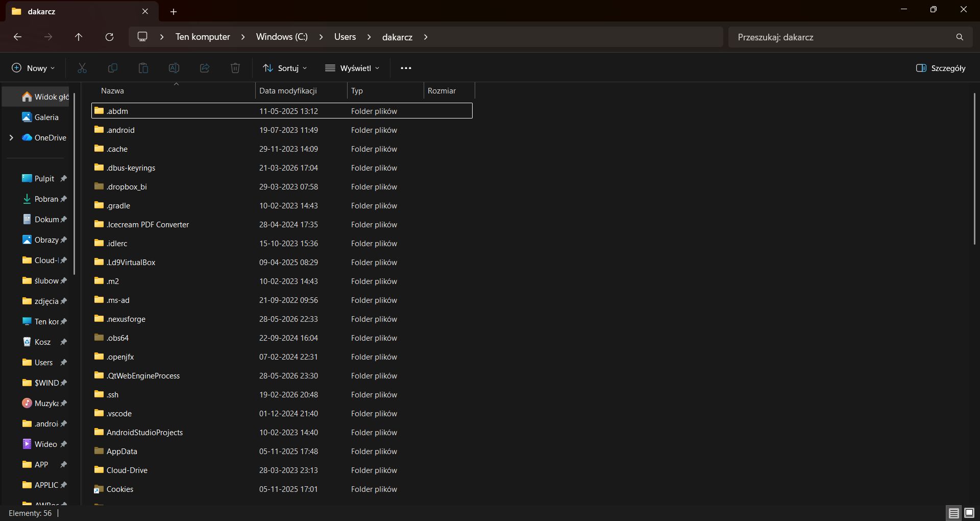The width and height of the screenshot is (980, 521).
Task: Expand chevron after dakarcz in path
Action: click(426, 37)
